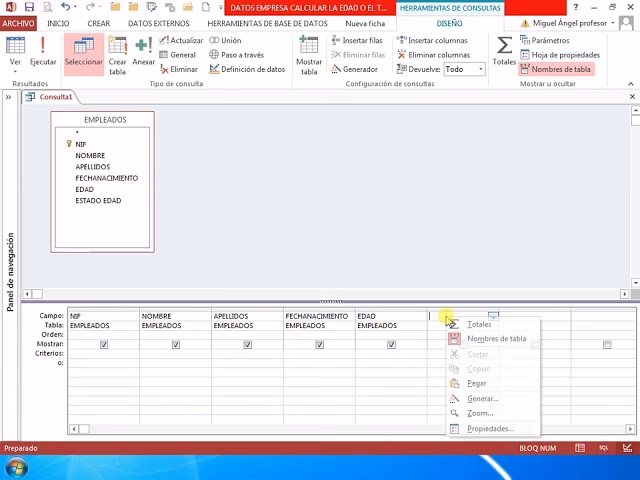Image resolution: width=640 pixels, height=480 pixels.
Task: Choose Pegar in the context menu
Action: click(x=493, y=383)
